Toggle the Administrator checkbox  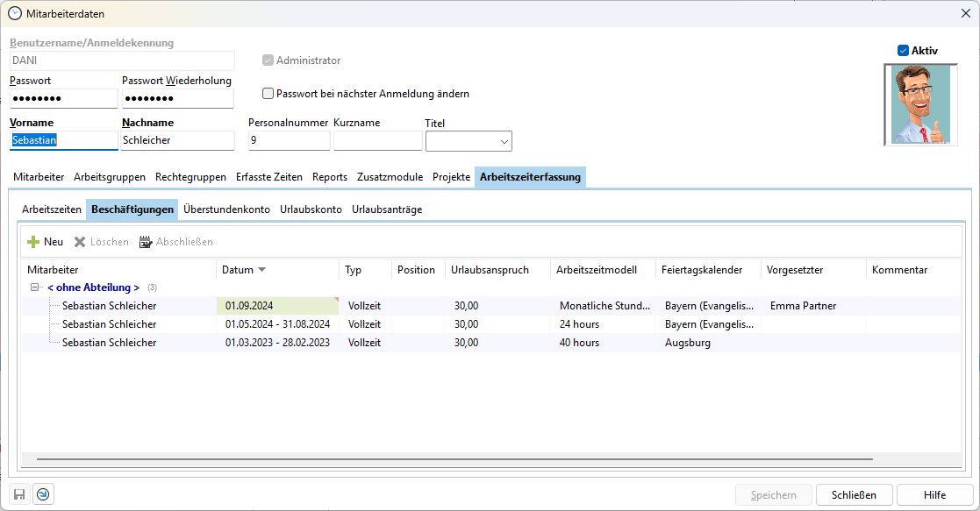click(x=268, y=60)
